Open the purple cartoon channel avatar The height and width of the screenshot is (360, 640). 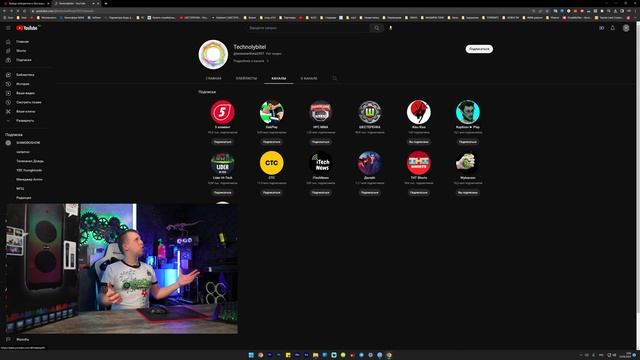click(x=369, y=163)
